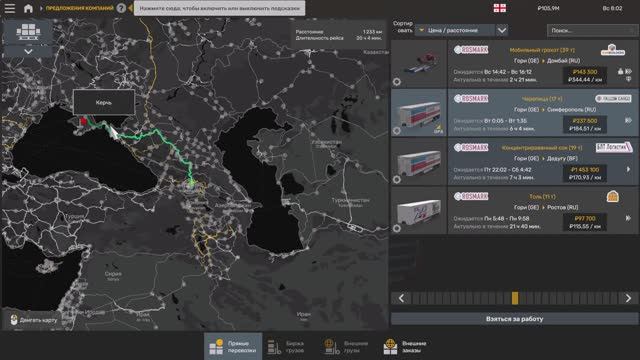Go to the home screen icon

(28, 8)
